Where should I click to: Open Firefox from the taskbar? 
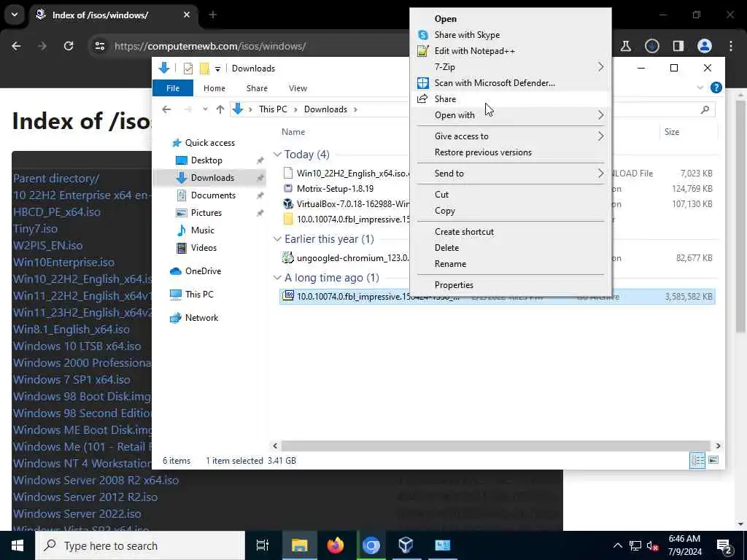(336, 545)
